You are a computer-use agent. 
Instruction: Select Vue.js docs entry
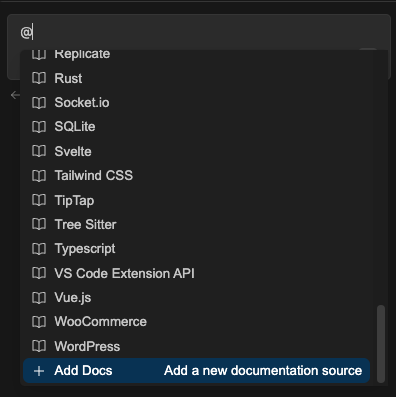point(197,298)
